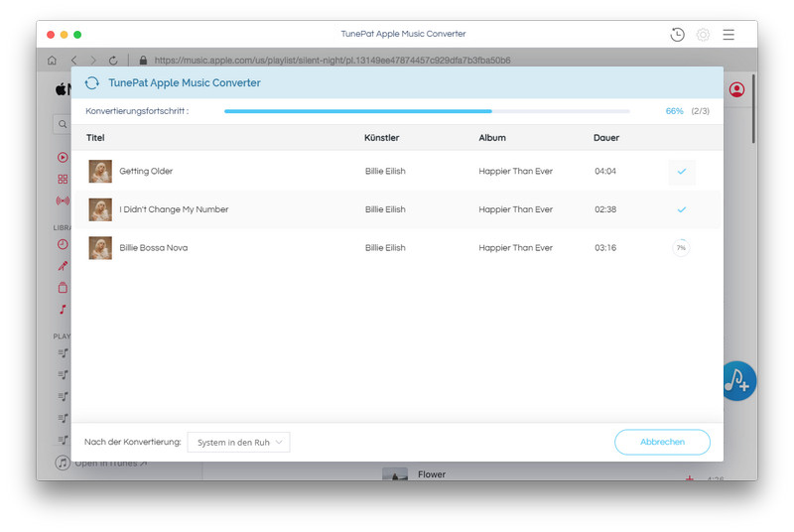The height and width of the screenshot is (532, 794).
Task: Click the TunePat sync logo icon
Action: [x=91, y=83]
